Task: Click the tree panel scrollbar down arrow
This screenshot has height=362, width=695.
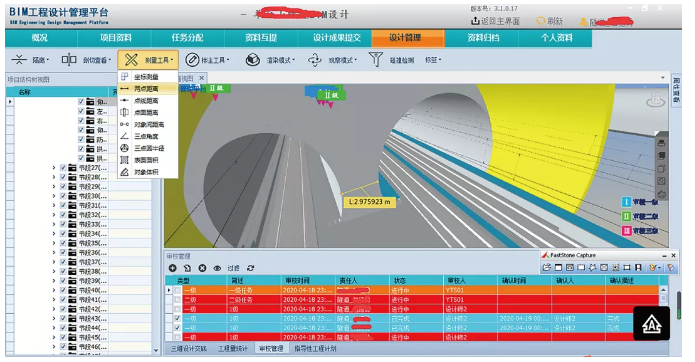Action: coord(156,350)
